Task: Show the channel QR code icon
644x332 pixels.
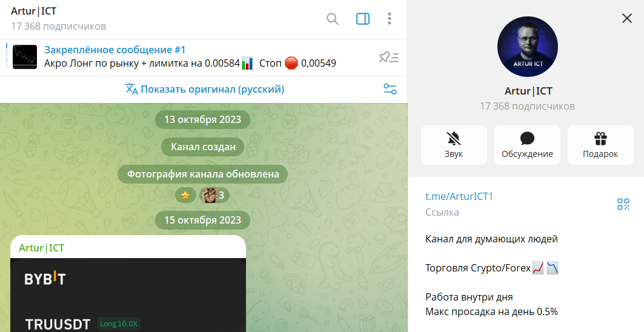Action: pos(623,204)
